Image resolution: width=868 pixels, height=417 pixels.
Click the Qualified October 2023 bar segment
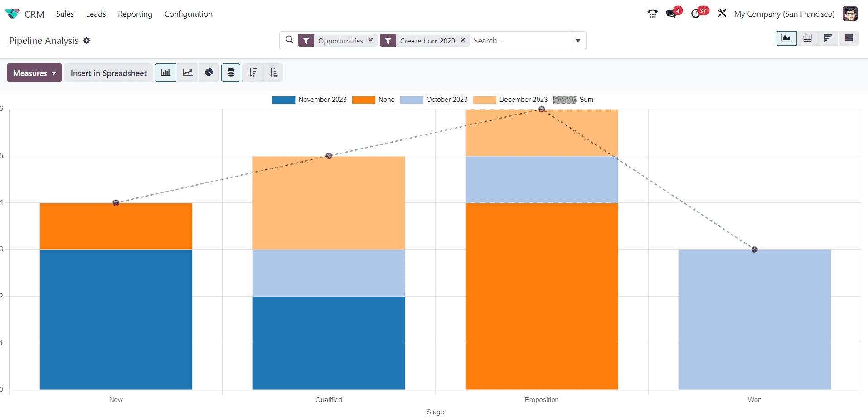point(329,273)
